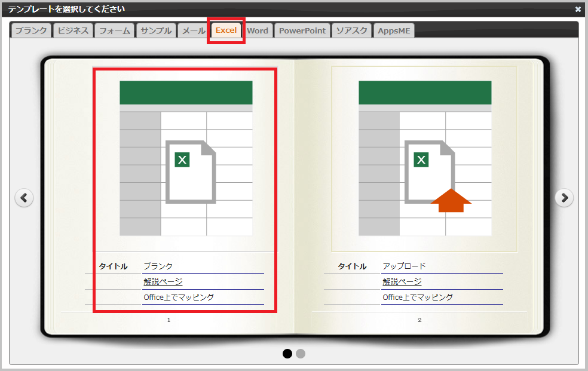The image size is (588, 371).
Task: Open the ビジネス tab
Action: pos(73,30)
